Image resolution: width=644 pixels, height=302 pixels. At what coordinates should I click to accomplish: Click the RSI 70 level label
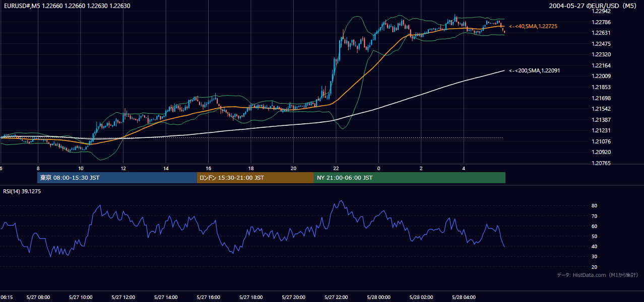594,216
